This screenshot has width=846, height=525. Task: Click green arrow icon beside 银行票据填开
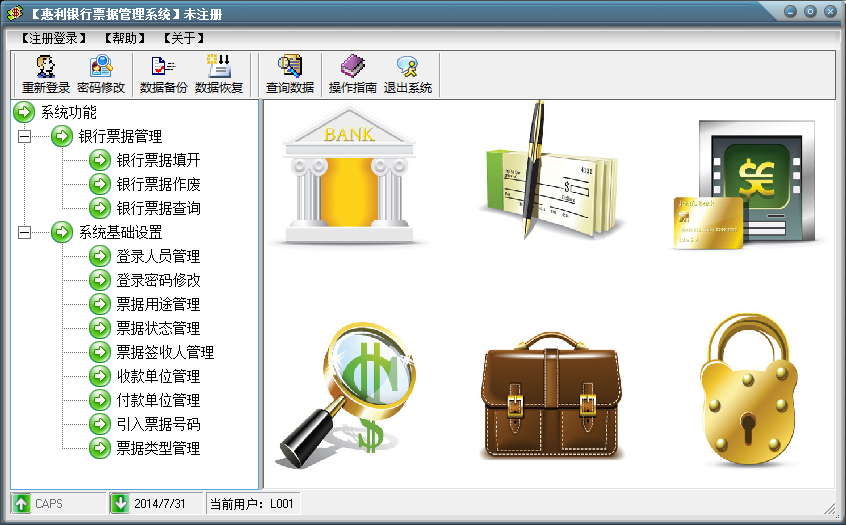click(x=100, y=160)
